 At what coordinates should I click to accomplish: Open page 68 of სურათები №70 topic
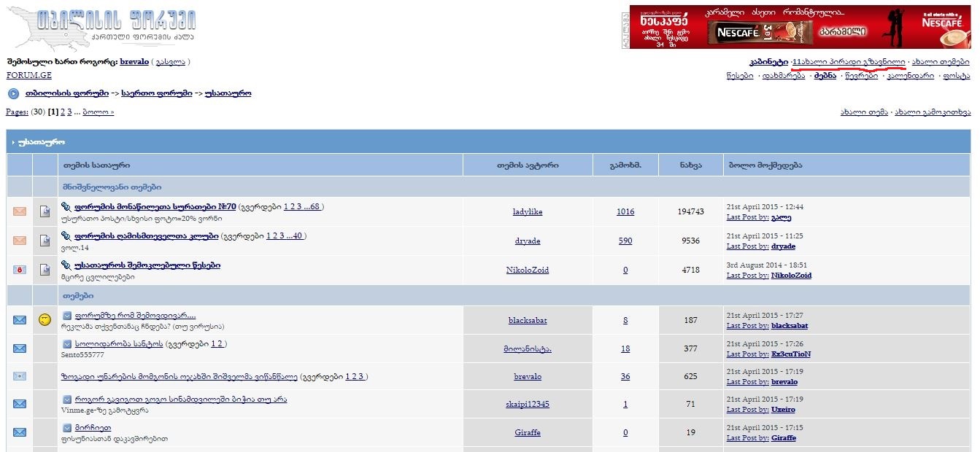tap(315, 207)
